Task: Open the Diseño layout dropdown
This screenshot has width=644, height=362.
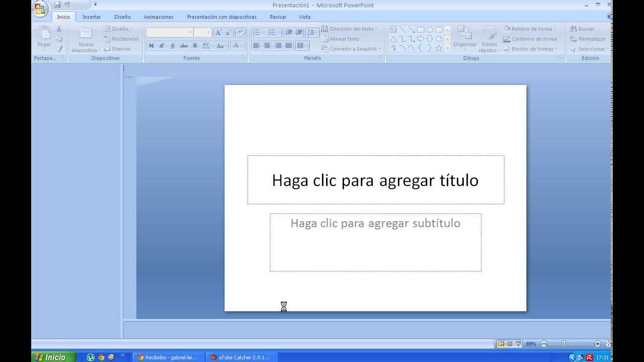Action: point(118,29)
